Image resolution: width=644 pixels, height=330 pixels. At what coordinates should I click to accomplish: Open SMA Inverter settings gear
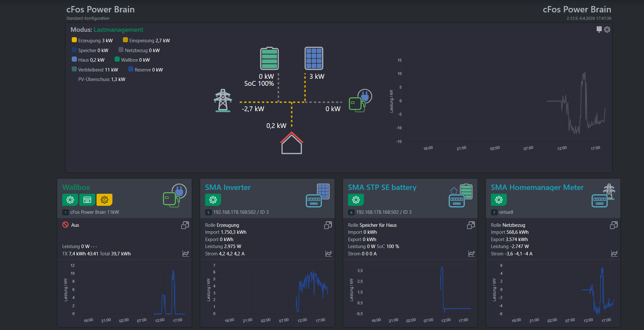coord(213,200)
